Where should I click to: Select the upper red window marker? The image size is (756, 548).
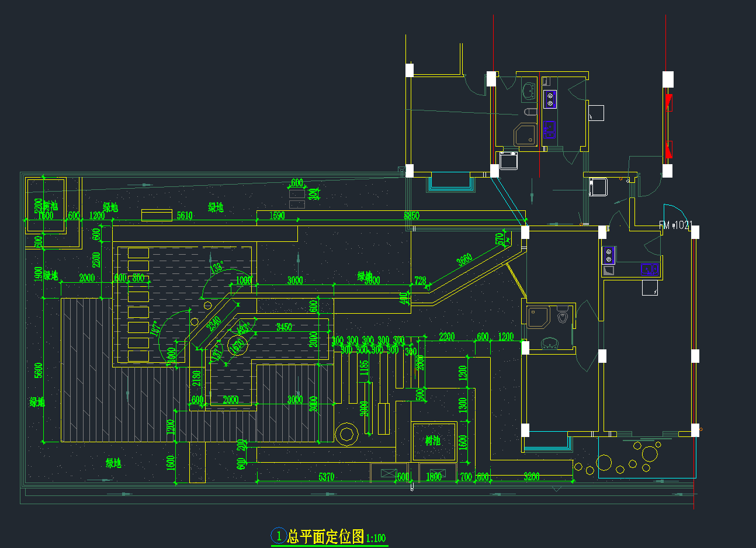coord(669,103)
